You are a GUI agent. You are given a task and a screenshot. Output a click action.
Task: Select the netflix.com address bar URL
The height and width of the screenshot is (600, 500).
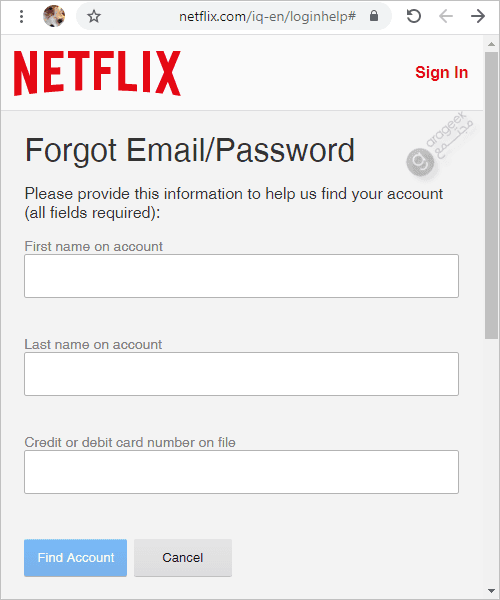(267, 16)
